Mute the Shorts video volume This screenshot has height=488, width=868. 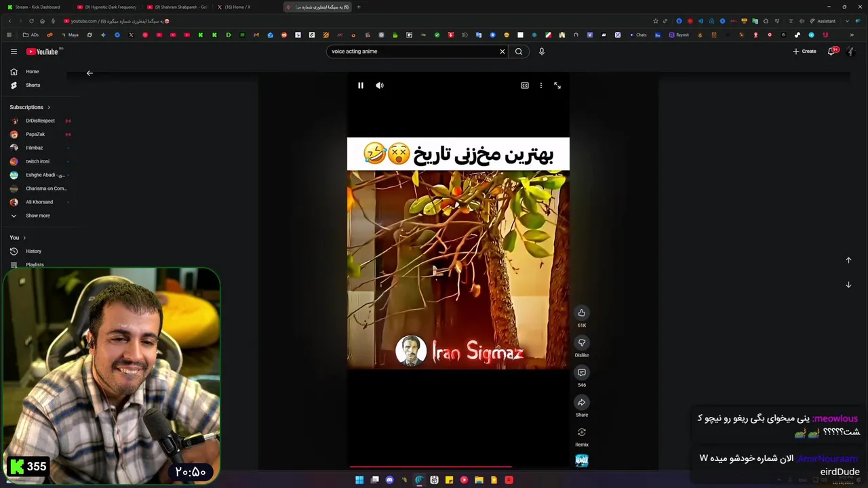380,85
